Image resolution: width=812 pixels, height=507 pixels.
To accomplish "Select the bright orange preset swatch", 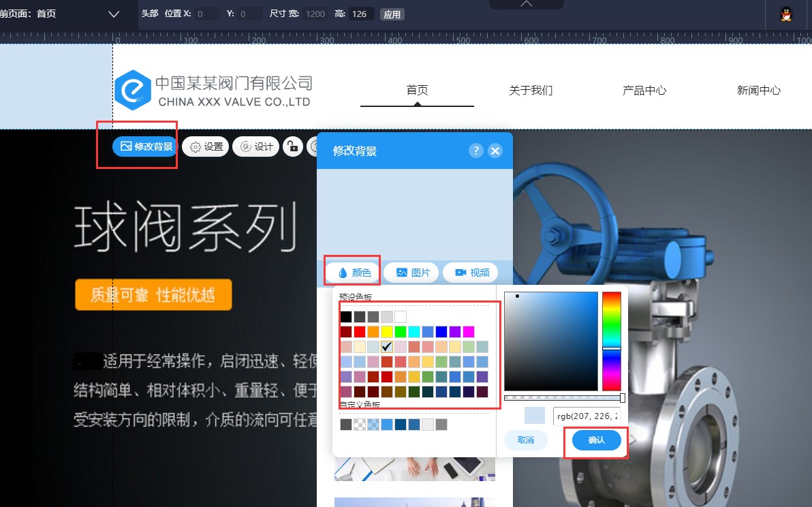I will tap(373, 331).
